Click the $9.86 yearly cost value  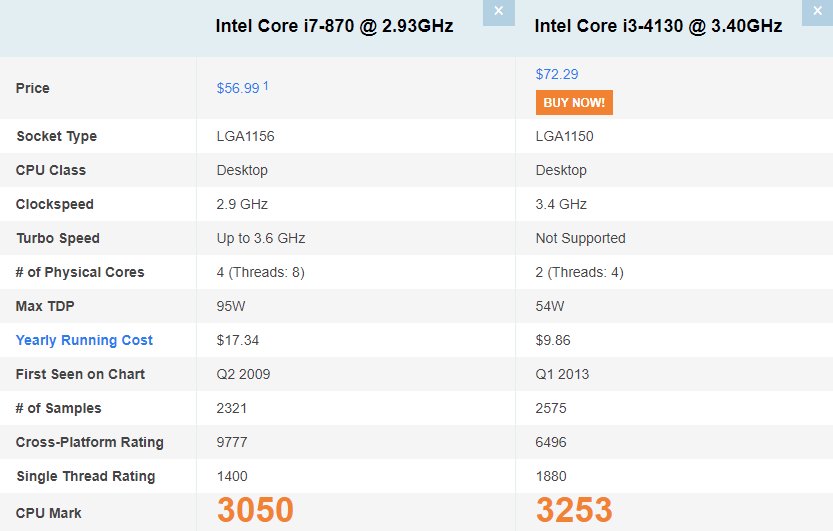[552, 340]
